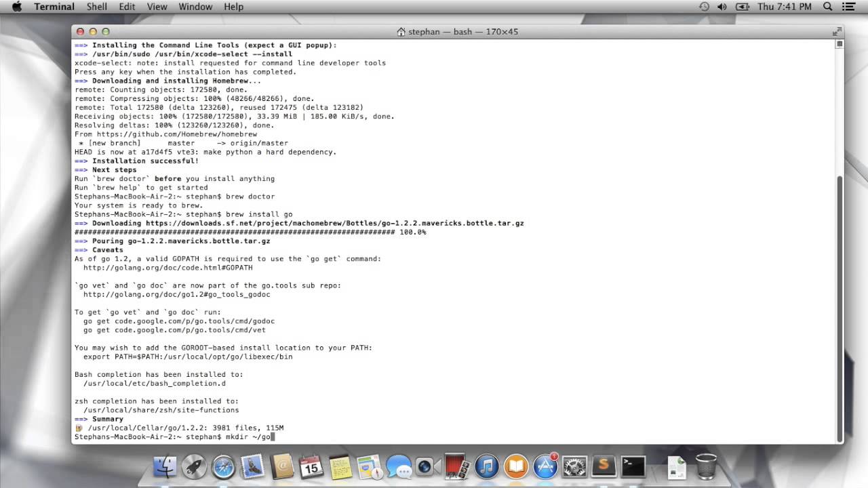Click window title 'stephan — bash — 170×45'
868x488 pixels.
(x=462, y=32)
